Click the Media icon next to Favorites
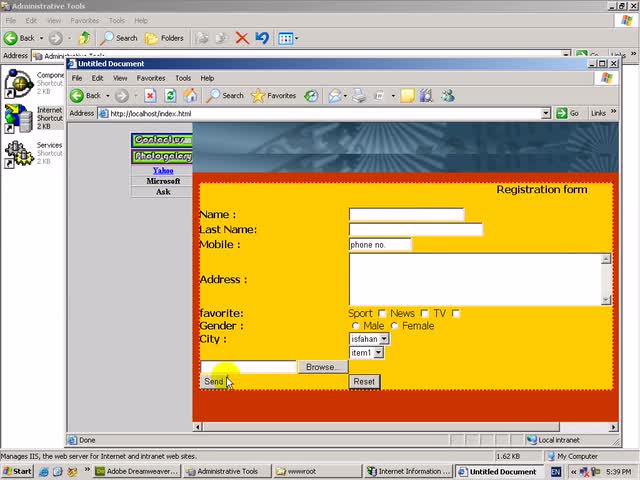This screenshot has width=640, height=480. click(311, 96)
